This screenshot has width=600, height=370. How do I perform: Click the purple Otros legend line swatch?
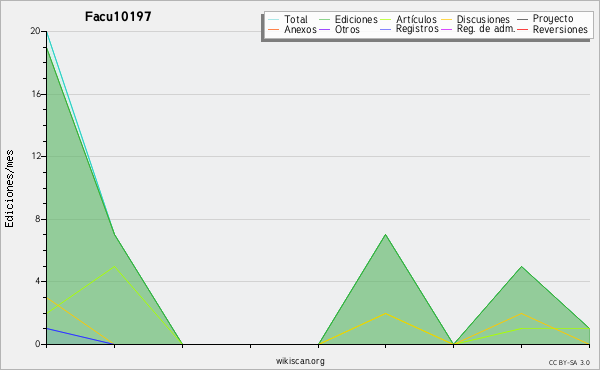pyautogui.click(x=324, y=29)
